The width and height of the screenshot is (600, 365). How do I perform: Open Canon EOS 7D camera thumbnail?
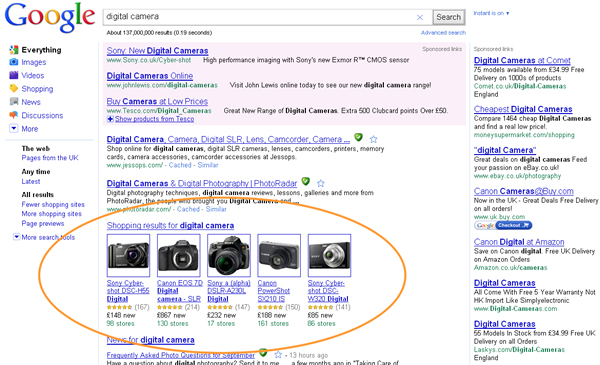(179, 255)
